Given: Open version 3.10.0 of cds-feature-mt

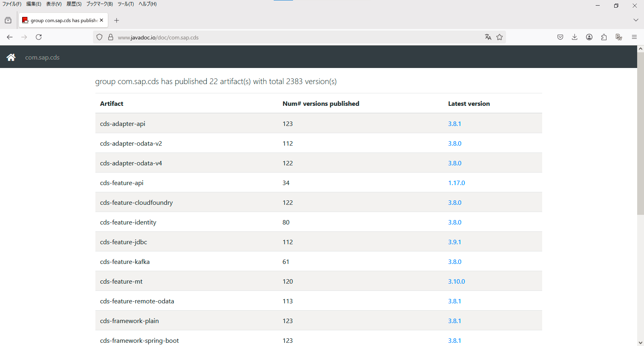Looking at the screenshot, I should [456, 281].
